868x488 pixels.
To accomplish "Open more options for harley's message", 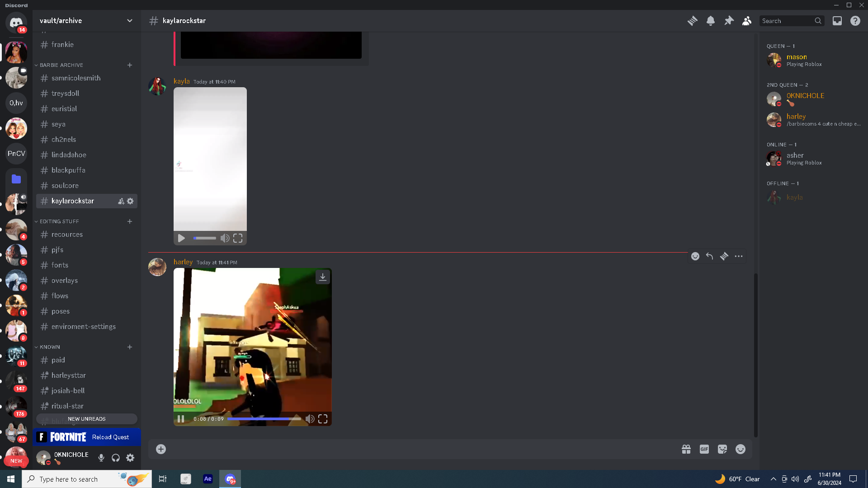I will click(x=739, y=256).
